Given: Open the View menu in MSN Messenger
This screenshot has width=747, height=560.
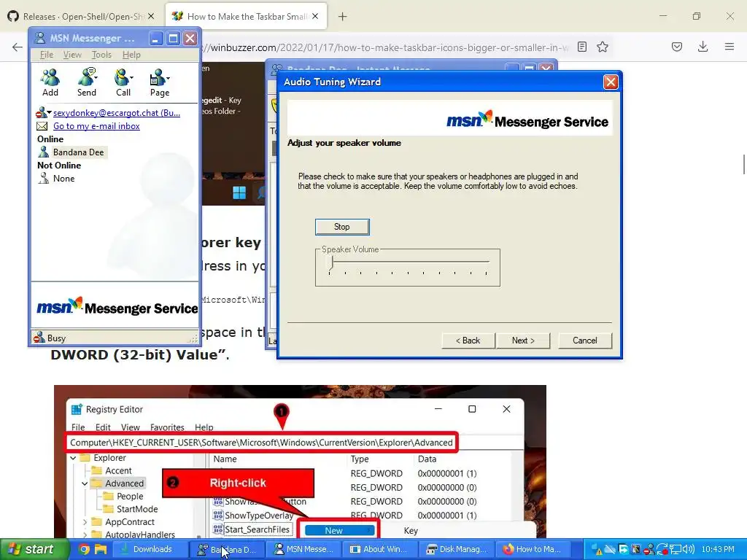Looking at the screenshot, I should [x=72, y=55].
